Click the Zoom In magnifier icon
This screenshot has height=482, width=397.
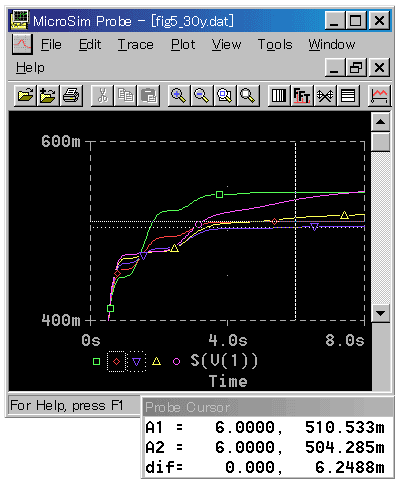pyautogui.click(x=179, y=96)
